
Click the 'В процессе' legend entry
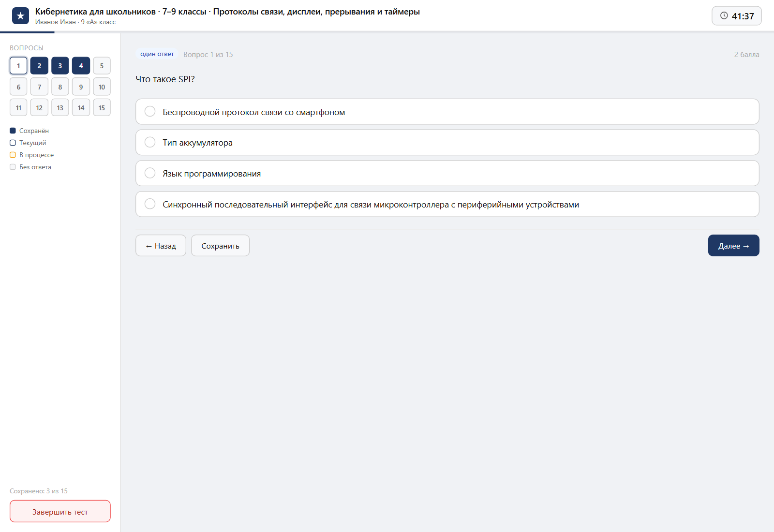point(32,155)
